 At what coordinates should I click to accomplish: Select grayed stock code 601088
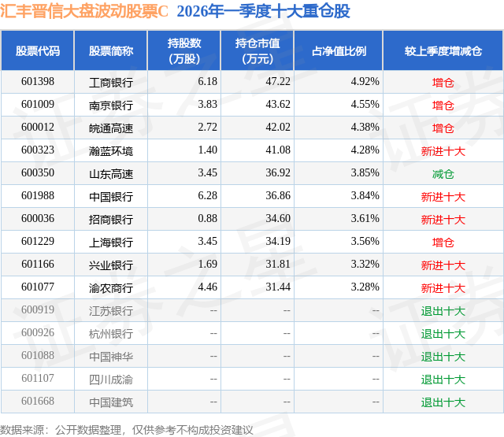pos(38,355)
